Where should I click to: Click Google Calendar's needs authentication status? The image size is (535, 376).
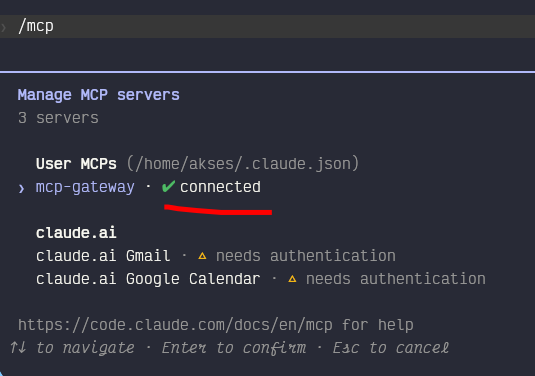[x=396, y=279]
